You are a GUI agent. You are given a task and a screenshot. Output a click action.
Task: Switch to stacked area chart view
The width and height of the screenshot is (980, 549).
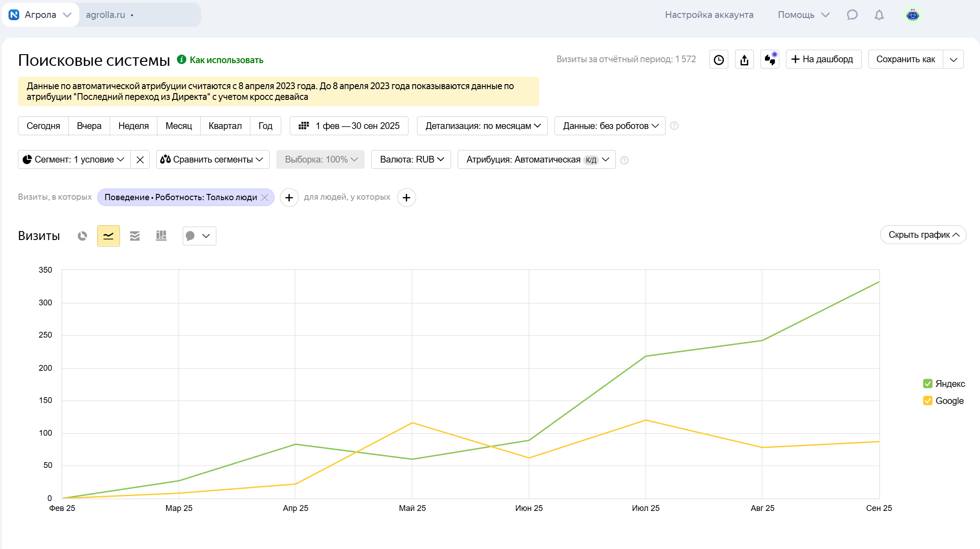click(x=135, y=236)
